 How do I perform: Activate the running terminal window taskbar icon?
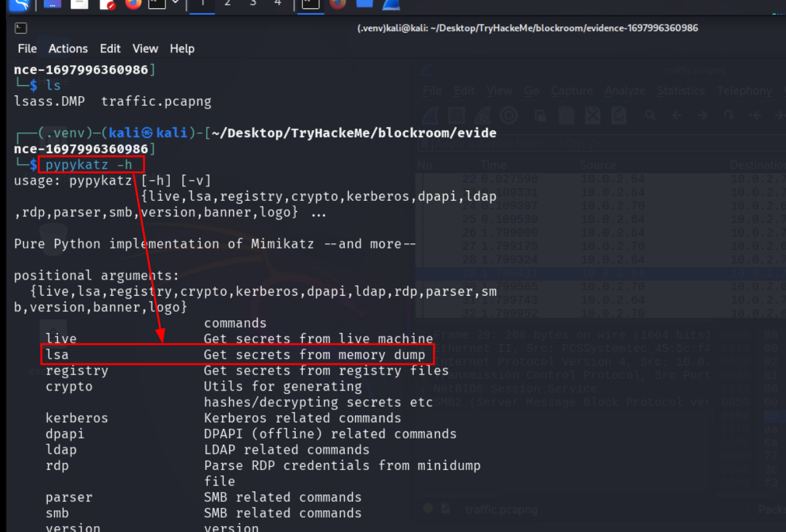(311, 4)
